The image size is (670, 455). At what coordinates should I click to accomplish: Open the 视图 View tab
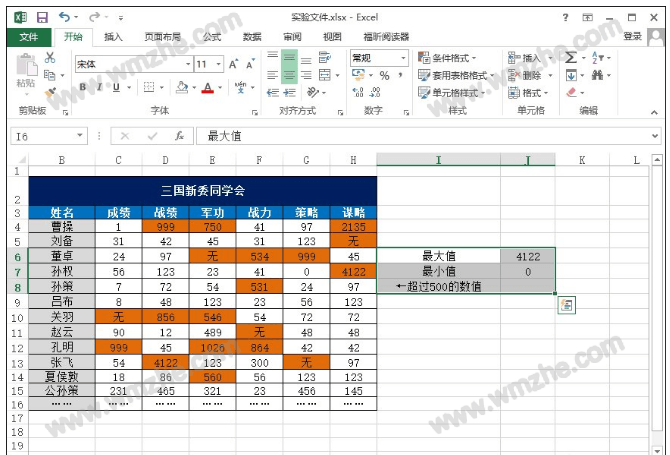tap(332, 37)
